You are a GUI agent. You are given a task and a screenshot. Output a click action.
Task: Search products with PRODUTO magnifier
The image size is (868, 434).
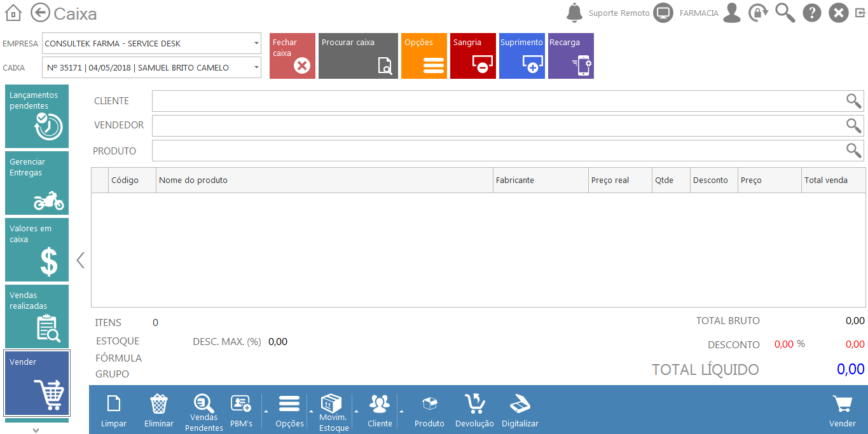coord(853,151)
